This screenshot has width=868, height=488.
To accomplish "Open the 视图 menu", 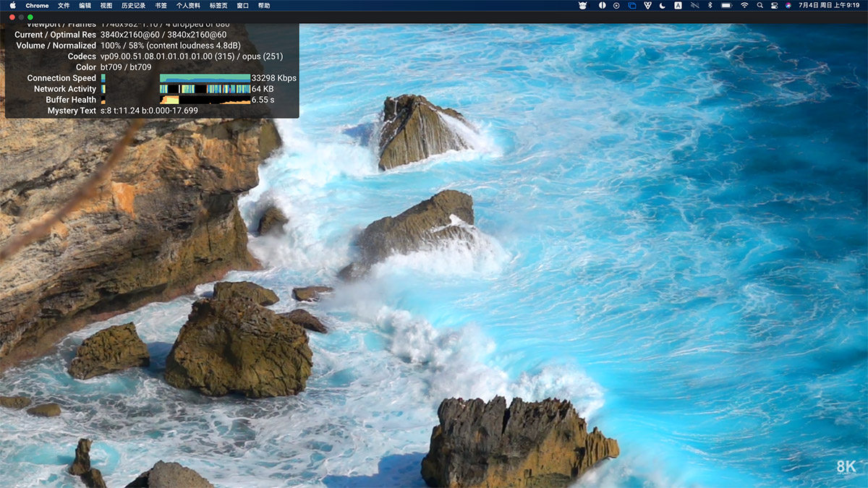I will [x=106, y=5].
